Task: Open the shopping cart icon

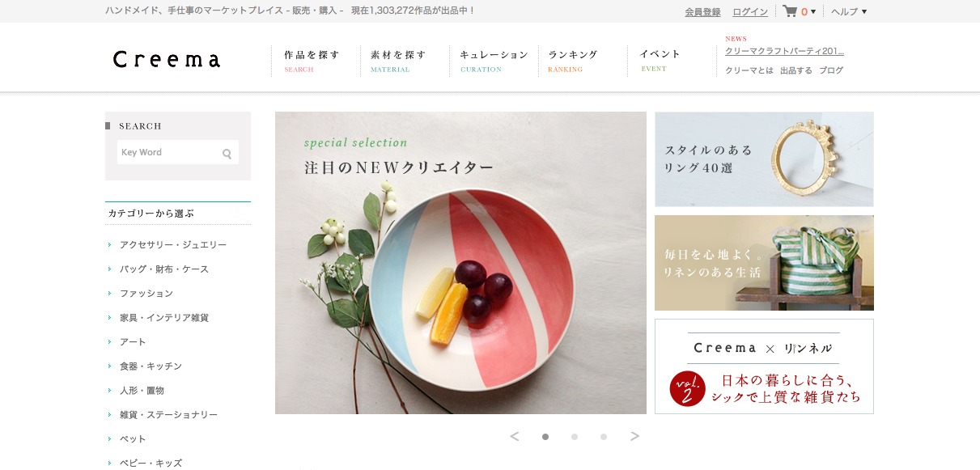Action: pos(790,11)
